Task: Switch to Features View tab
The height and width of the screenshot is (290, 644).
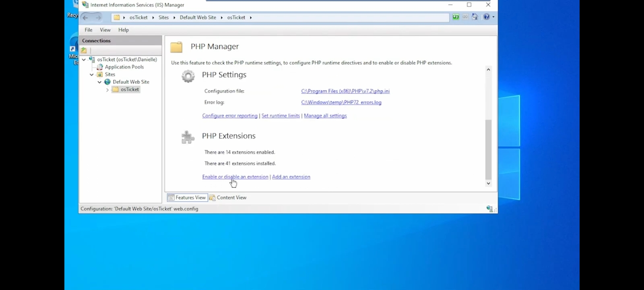Action: [x=187, y=197]
